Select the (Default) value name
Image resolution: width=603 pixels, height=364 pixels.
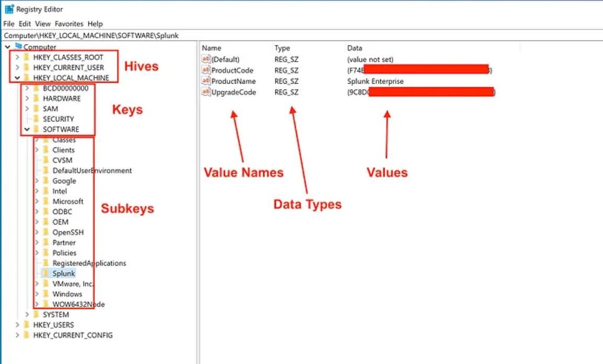(x=226, y=59)
